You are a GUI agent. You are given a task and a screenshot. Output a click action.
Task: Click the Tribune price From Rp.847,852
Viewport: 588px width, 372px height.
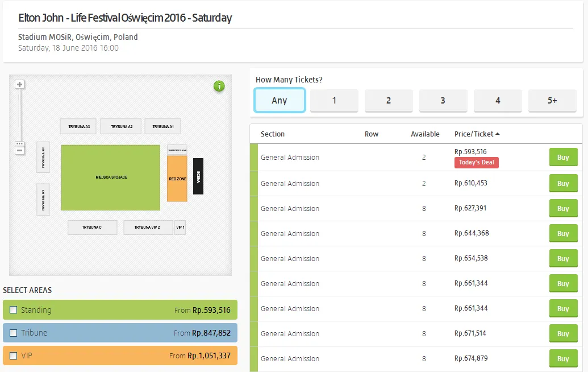202,333
